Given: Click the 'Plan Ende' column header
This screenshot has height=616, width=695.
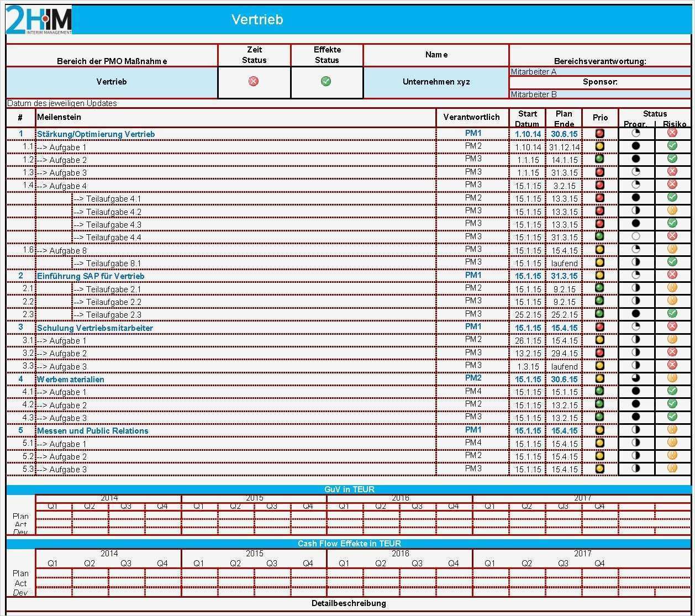Looking at the screenshot, I should [x=564, y=118].
